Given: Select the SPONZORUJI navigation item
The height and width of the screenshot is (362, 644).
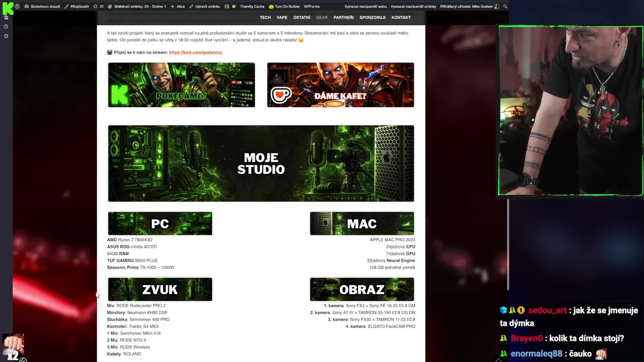Looking at the screenshot, I should [372, 18].
